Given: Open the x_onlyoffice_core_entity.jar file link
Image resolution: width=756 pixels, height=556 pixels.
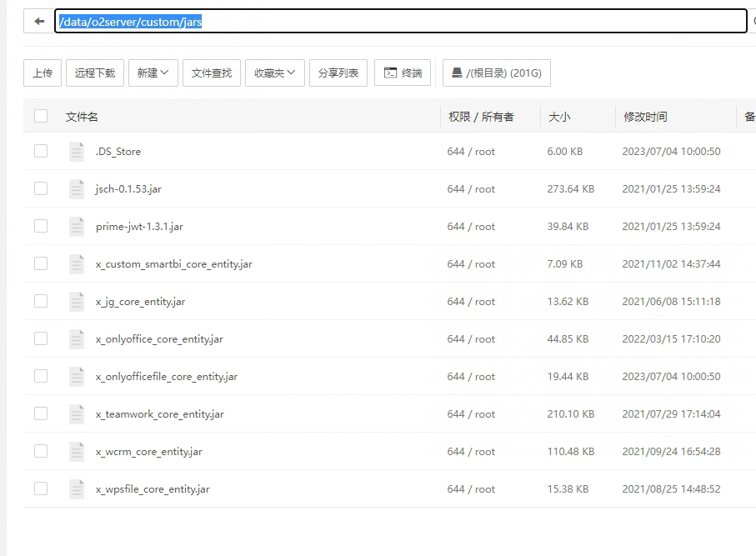Looking at the screenshot, I should pyautogui.click(x=159, y=339).
